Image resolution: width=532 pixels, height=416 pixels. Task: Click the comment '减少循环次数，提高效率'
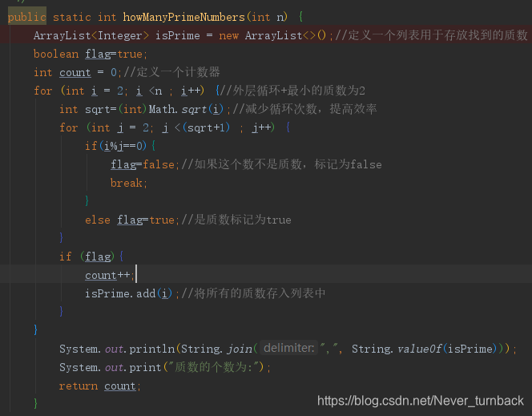311,109
